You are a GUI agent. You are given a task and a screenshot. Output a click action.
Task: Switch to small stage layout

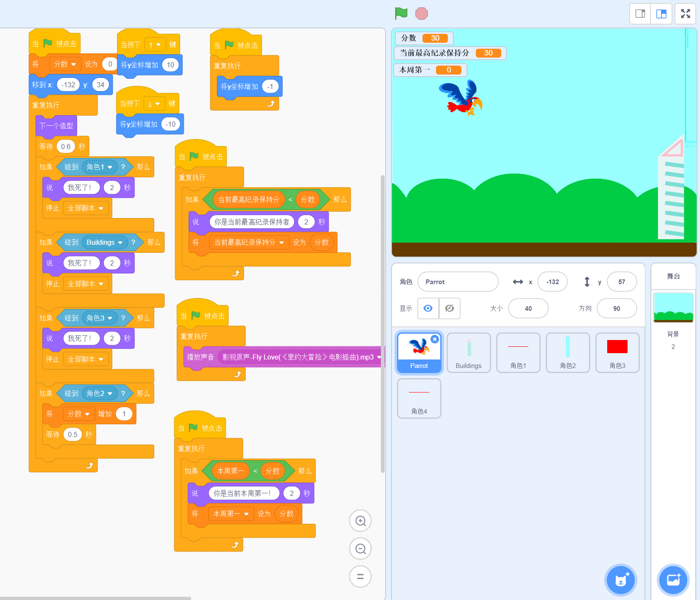pos(640,14)
